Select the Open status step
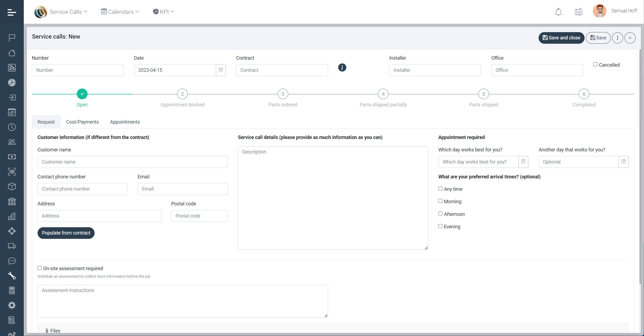This screenshot has height=336, width=644. coord(82,94)
